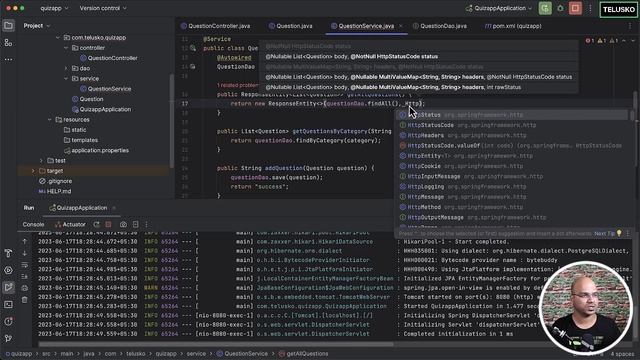Collapse the service package
This screenshot has width=640, height=360.
click(66, 78)
